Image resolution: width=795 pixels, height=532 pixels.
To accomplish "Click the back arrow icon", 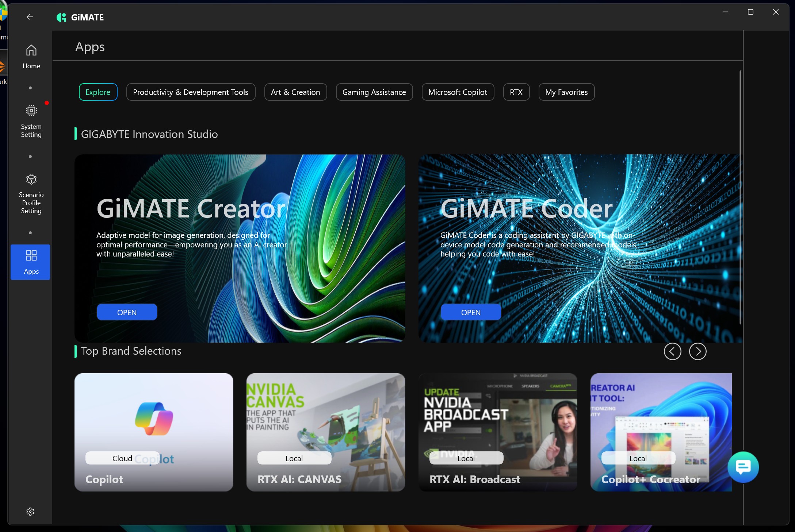I will point(30,17).
